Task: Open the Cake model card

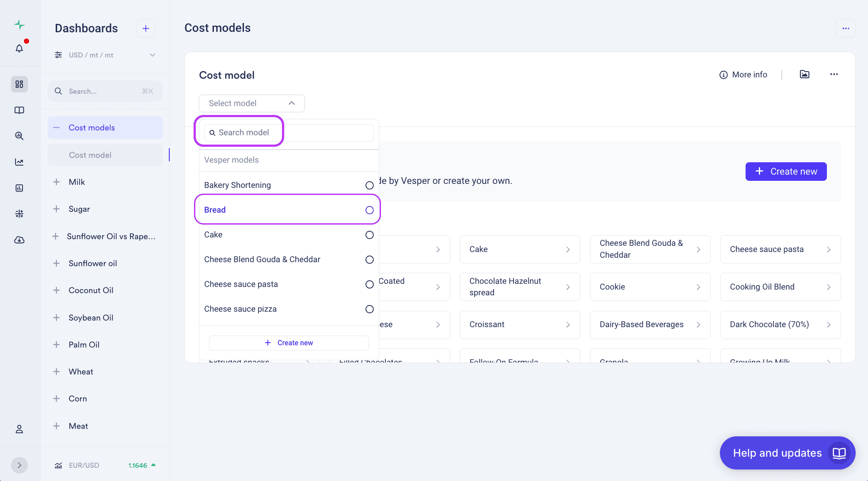Action: tap(520, 249)
